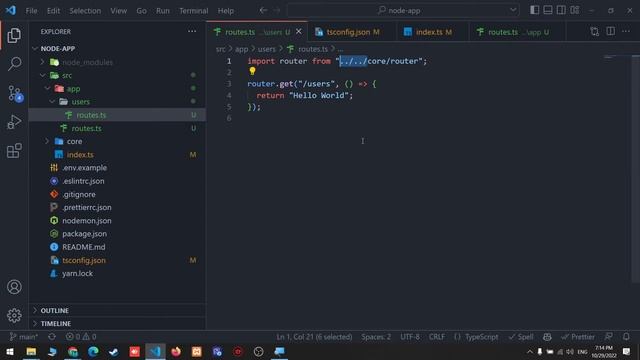Click the Spell checker status item
The height and width of the screenshot is (360, 640).
pyautogui.click(x=521, y=337)
